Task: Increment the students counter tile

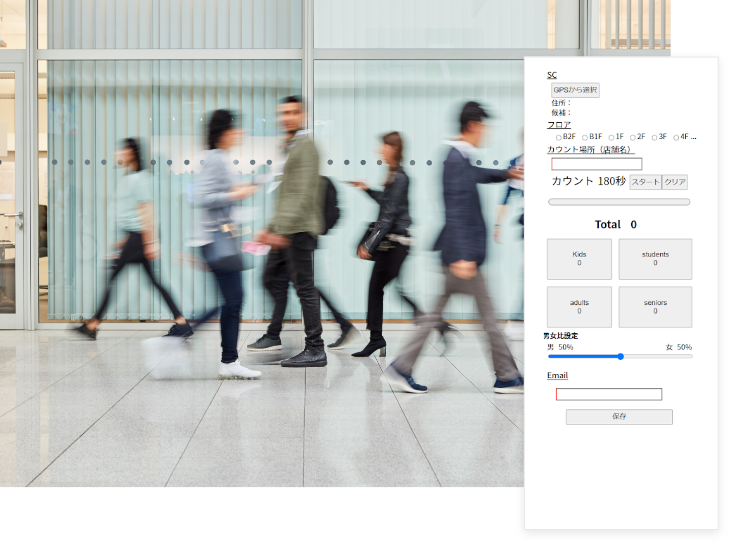Action: click(x=655, y=259)
